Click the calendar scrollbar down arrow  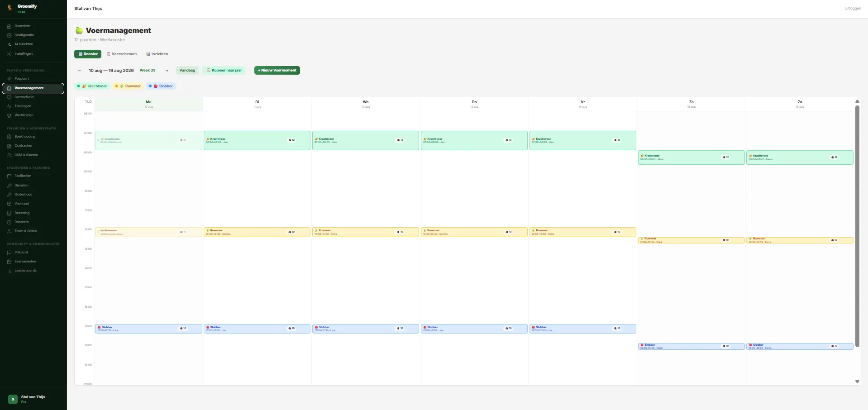[857, 382]
